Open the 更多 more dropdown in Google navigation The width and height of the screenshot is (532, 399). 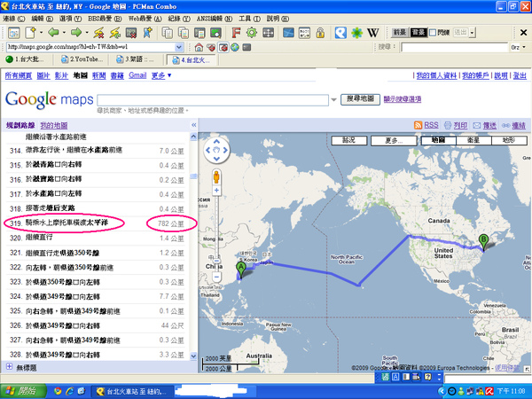point(161,75)
